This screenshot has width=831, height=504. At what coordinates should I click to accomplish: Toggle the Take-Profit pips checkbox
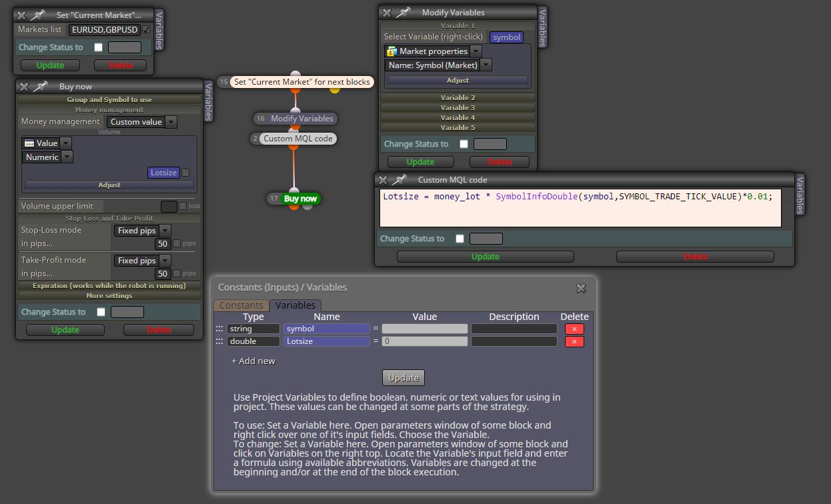point(177,273)
